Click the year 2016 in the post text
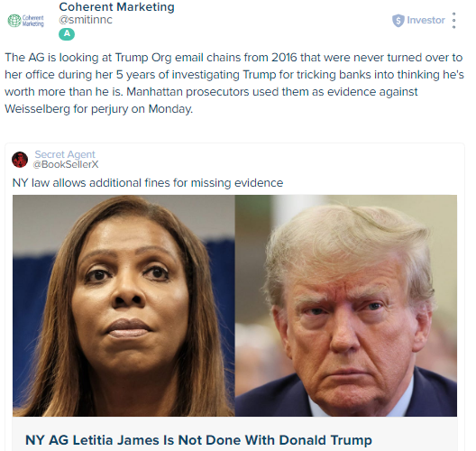This screenshot has width=476, height=451. coord(284,58)
